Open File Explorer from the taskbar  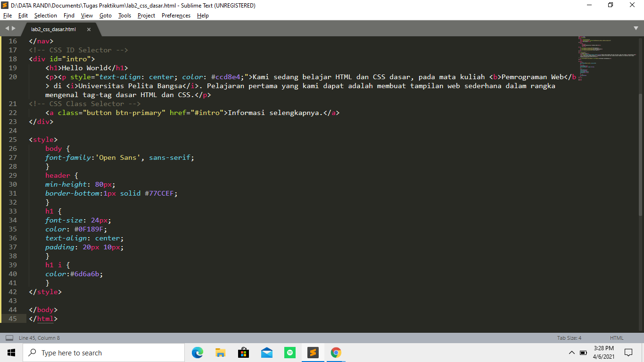click(x=220, y=352)
